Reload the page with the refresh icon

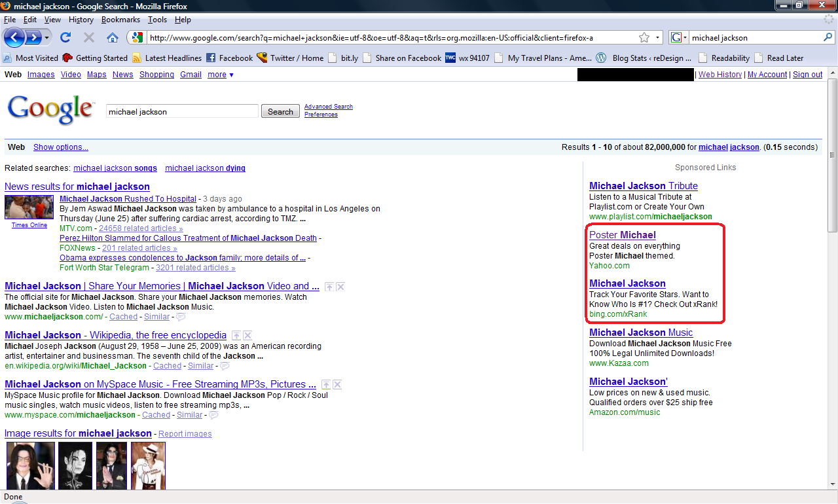click(65, 37)
